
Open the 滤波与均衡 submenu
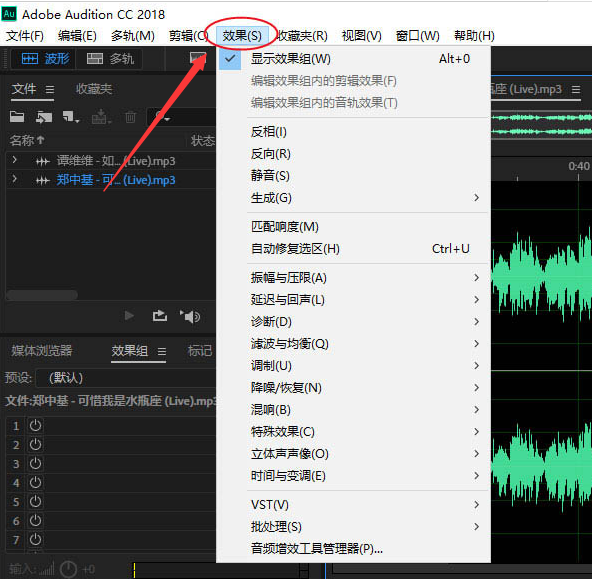(354, 343)
